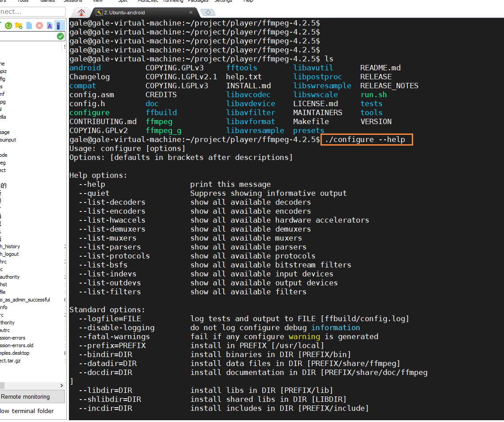The image size is (504, 422).
Task: Click the --list-hwaccels option text
Action: (112, 220)
